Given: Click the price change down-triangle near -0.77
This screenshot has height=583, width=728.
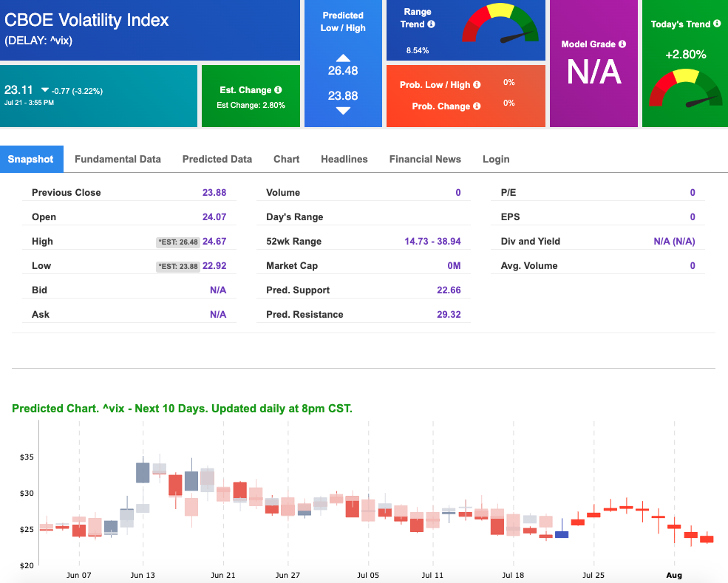Looking at the screenshot, I should click(45, 89).
